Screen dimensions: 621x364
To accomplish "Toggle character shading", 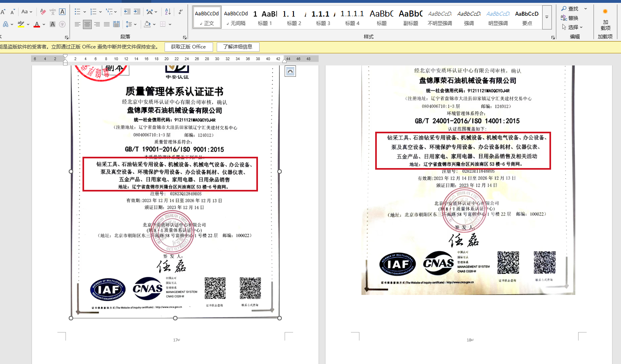I will click(x=53, y=24).
